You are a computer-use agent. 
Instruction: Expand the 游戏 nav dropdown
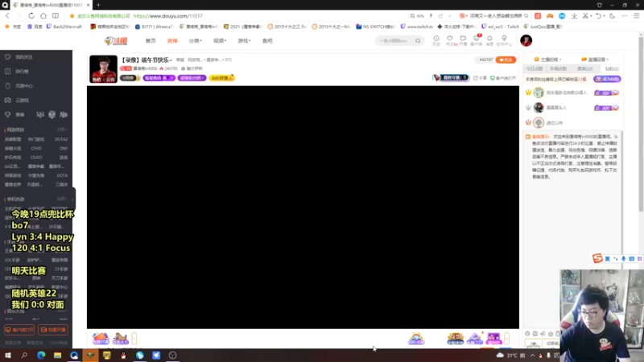coord(244,41)
